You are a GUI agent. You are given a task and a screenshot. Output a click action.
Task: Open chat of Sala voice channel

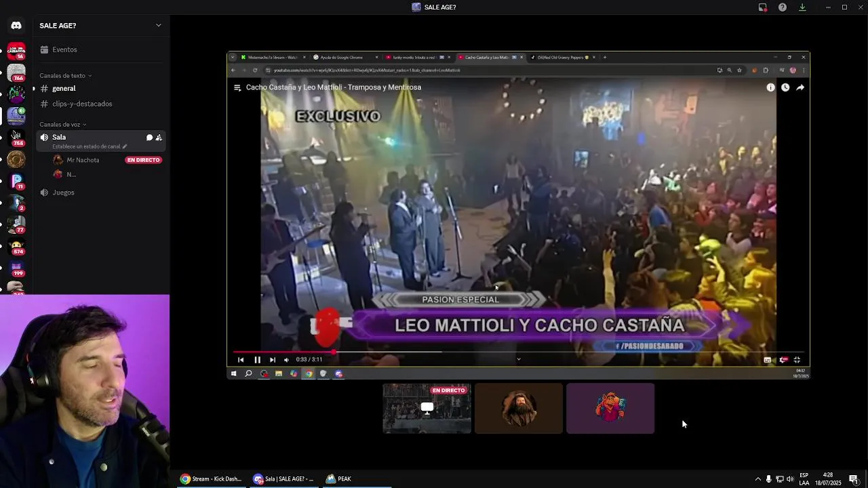pyautogui.click(x=149, y=138)
